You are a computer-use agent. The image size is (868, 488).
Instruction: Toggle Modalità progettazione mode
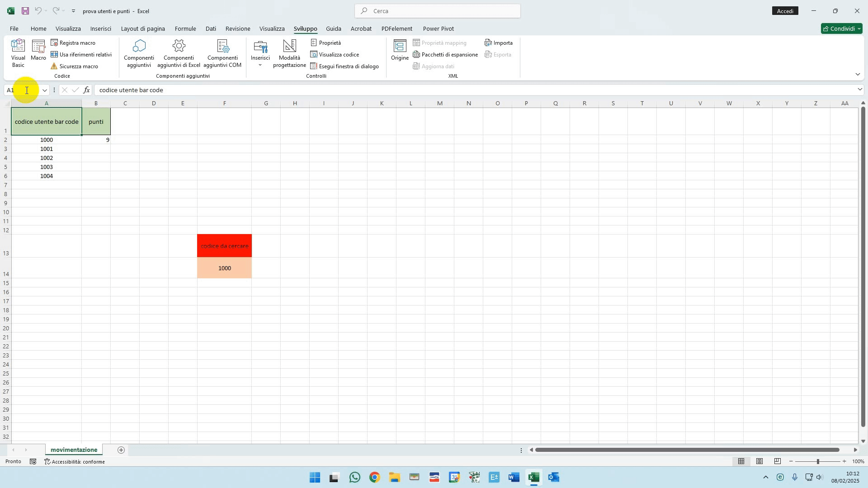(289, 53)
